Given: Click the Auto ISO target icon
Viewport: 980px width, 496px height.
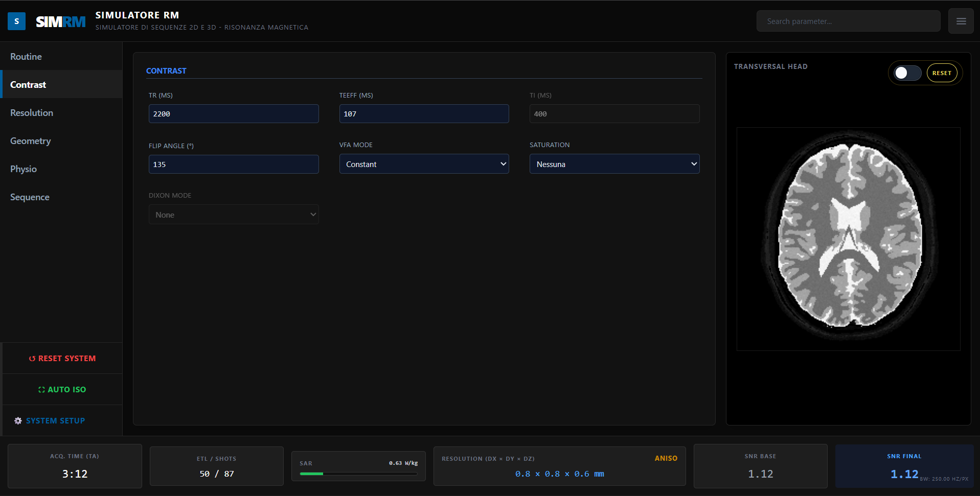Looking at the screenshot, I should [41, 390].
